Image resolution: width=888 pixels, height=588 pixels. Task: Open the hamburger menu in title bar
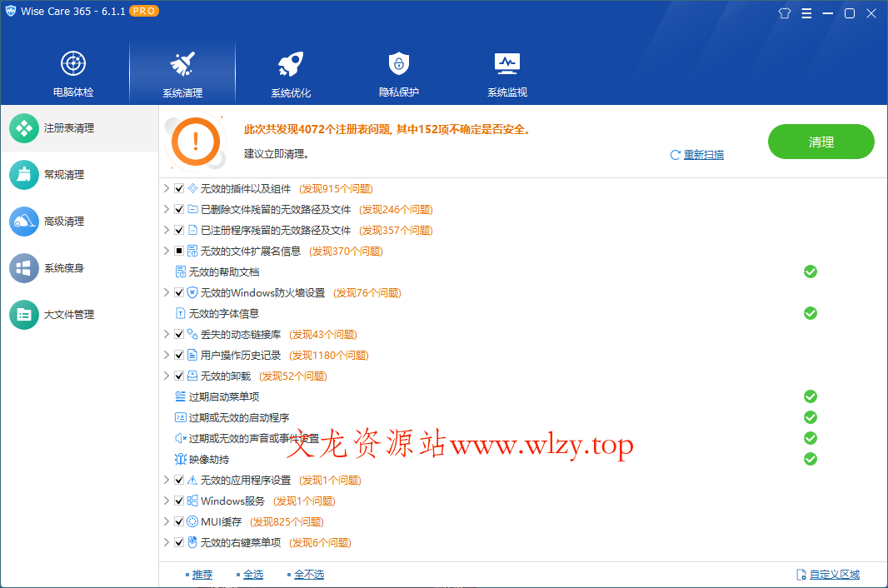806,13
